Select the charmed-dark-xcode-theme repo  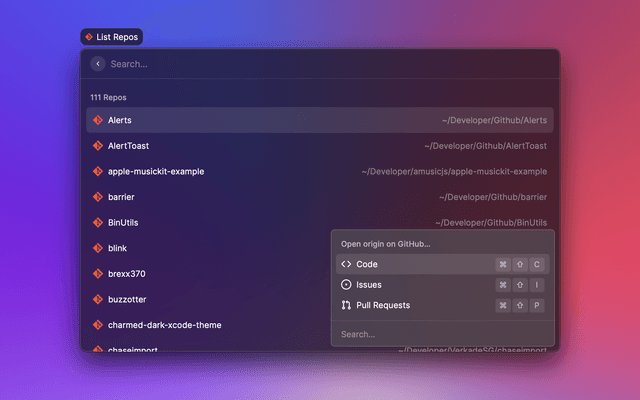165,325
